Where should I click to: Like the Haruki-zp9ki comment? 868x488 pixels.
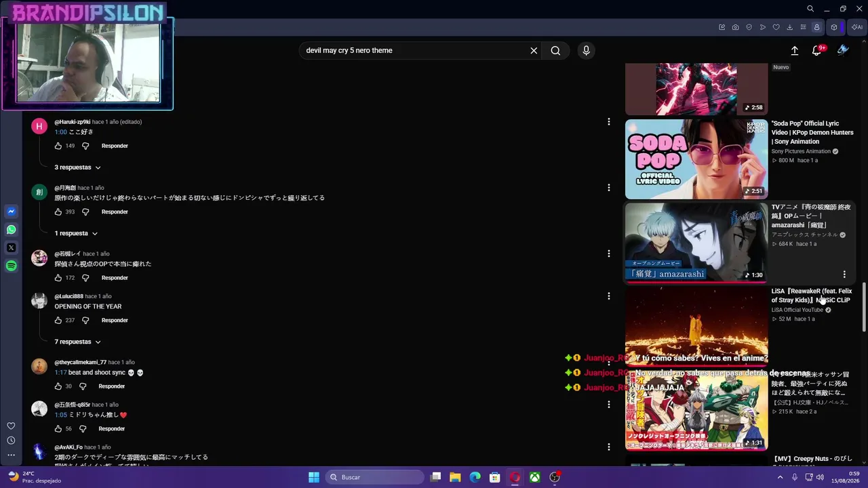click(x=58, y=146)
